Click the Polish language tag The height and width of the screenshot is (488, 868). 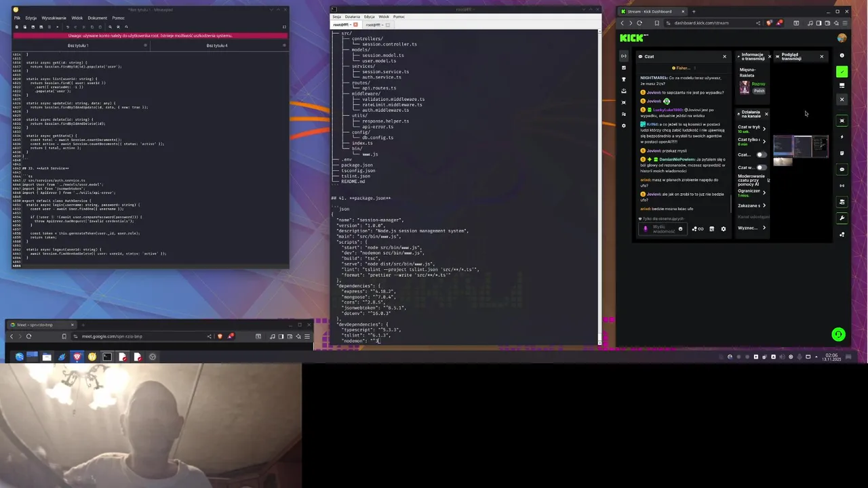pyautogui.click(x=759, y=91)
